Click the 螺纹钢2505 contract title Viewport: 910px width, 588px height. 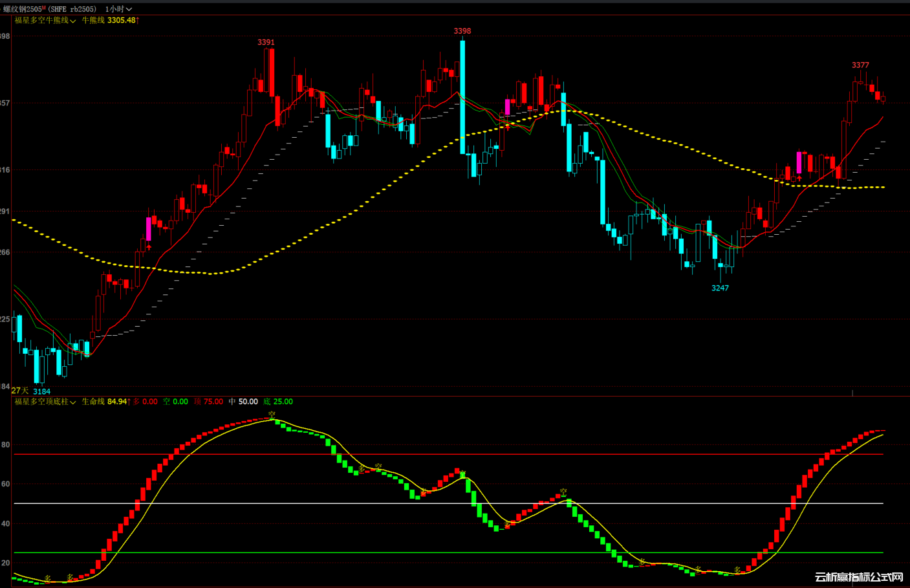click(x=23, y=9)
